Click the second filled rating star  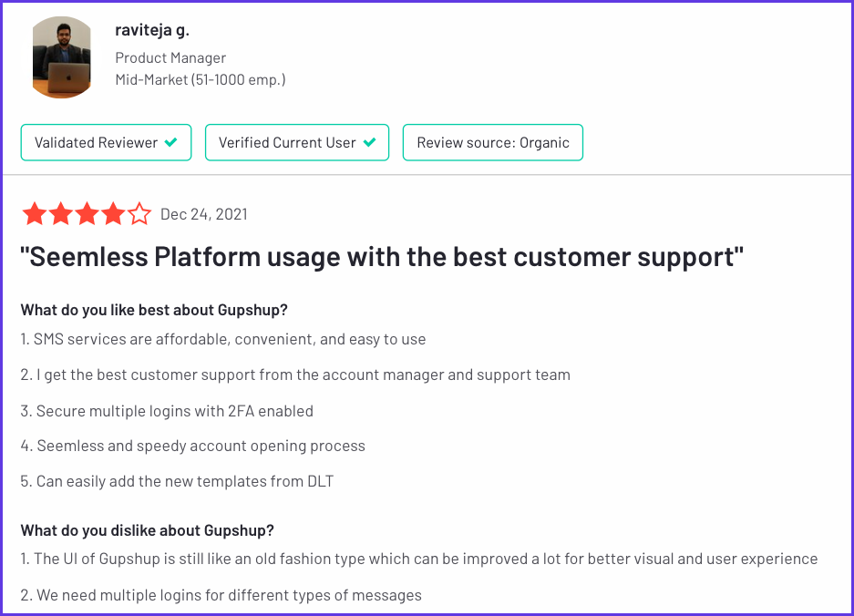pyautogui.click(x=61, y=213)
